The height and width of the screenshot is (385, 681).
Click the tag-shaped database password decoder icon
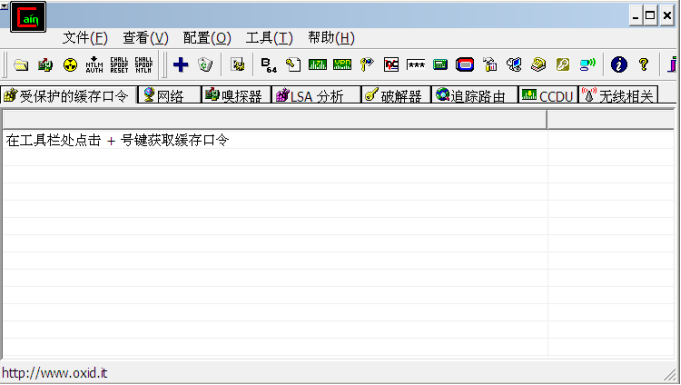point(293,65)
